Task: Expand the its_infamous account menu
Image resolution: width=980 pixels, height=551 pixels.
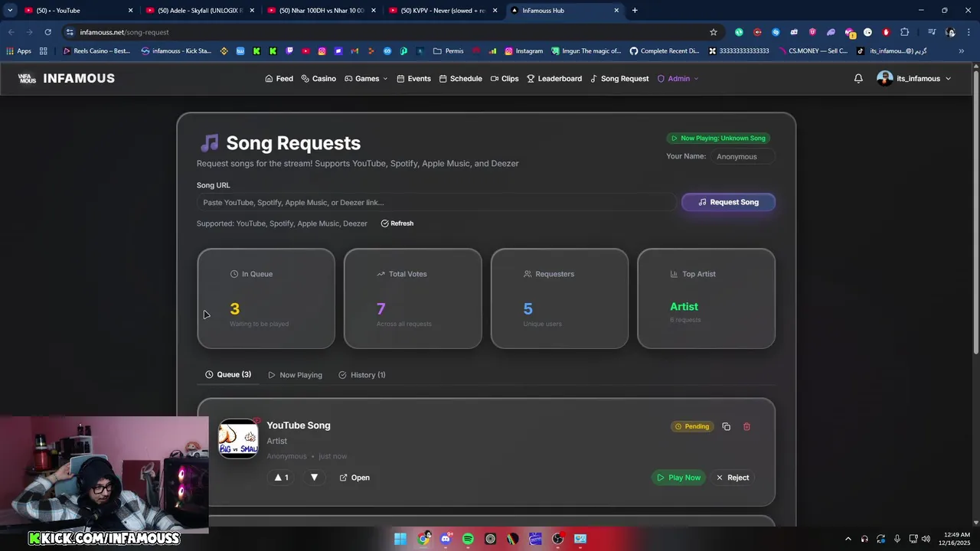Action: pyautogui.click(x=914, y=79)
